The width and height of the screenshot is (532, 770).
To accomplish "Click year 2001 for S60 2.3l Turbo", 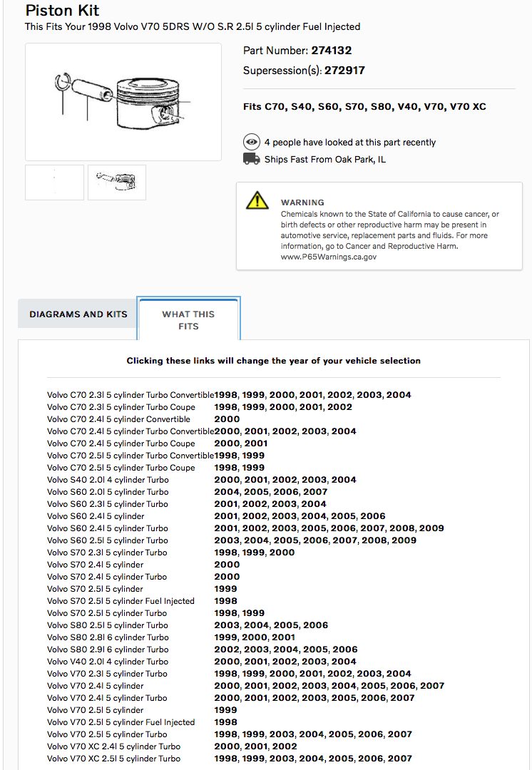I will coord(227,504).
